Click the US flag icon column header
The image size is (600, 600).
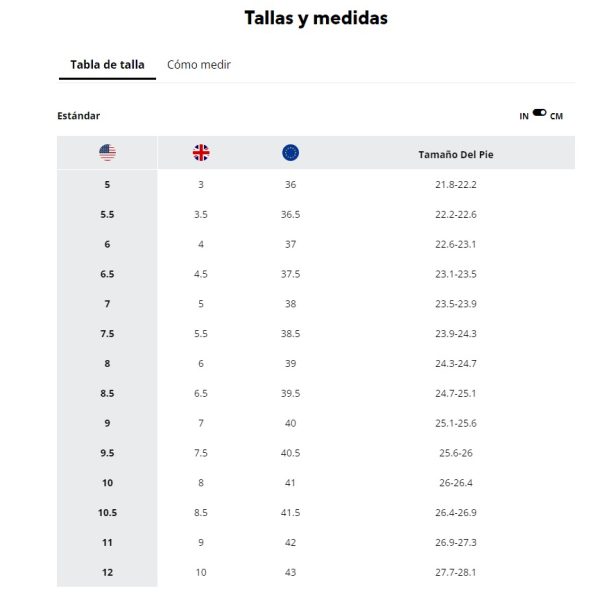(107, 153)
